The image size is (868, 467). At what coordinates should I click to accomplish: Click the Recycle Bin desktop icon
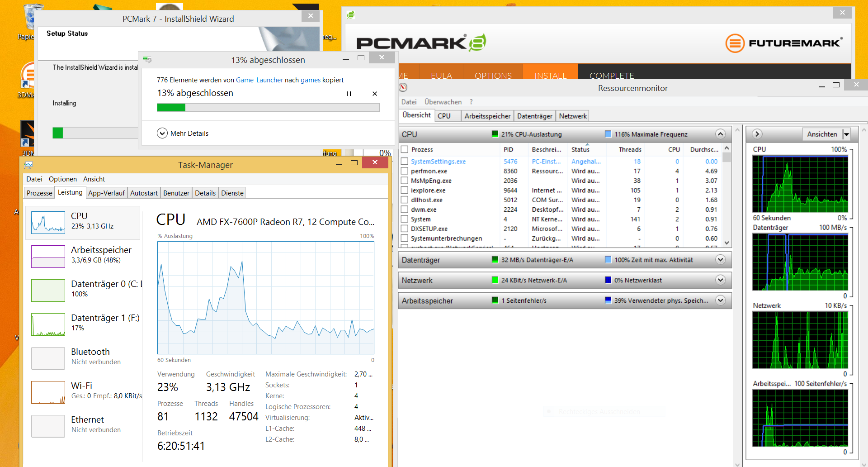point(32,18)
